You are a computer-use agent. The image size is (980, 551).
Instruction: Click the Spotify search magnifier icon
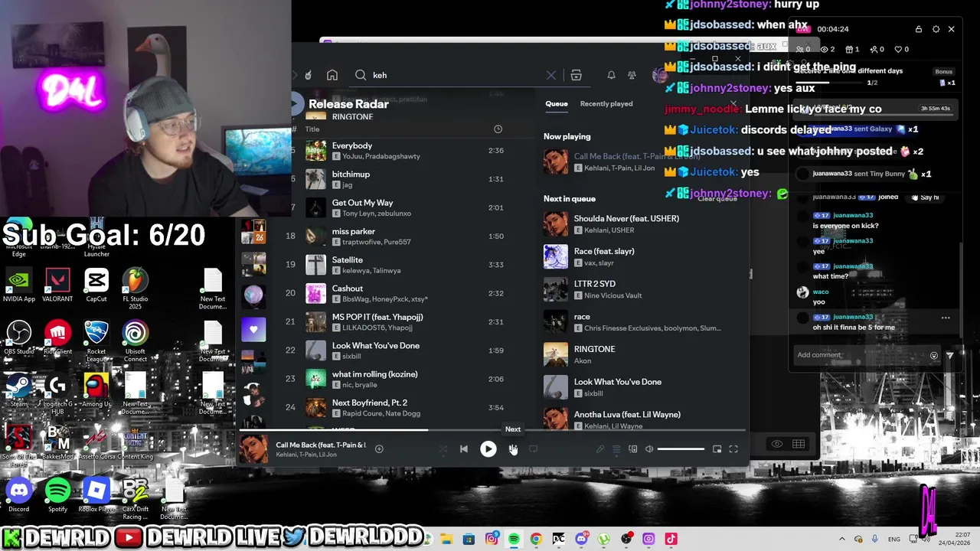coord(361,75)
